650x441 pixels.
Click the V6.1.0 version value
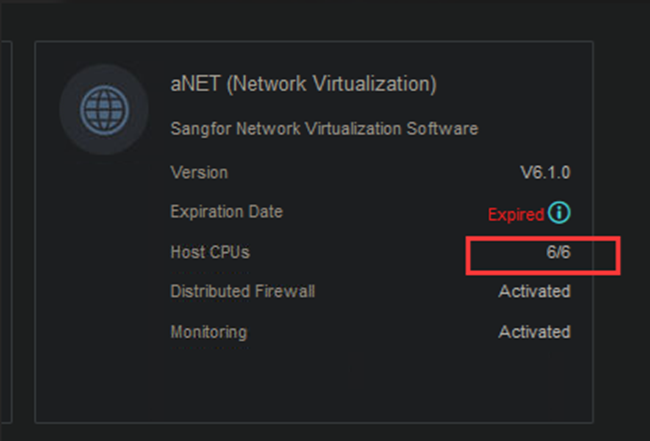(545, 172)
